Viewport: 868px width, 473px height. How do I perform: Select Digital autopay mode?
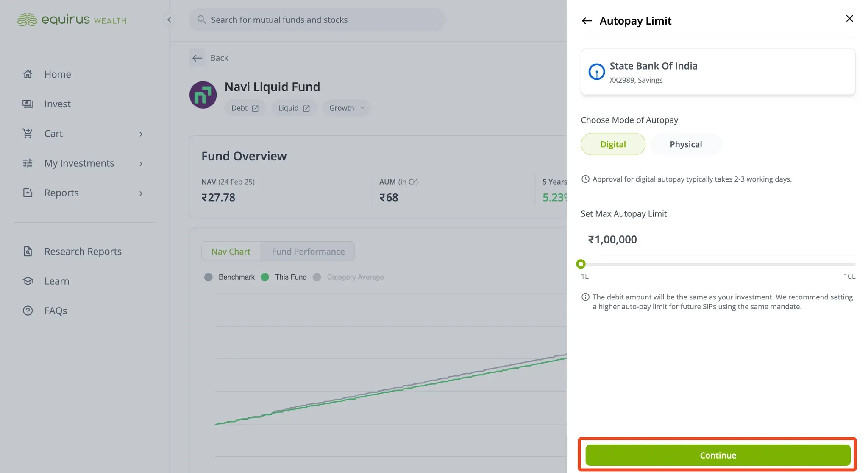613,144
